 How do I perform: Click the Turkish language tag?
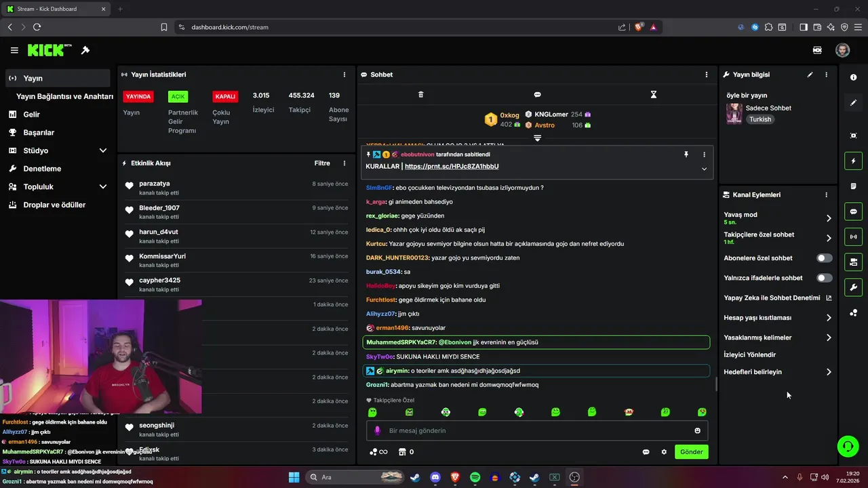(x=760, y=119)
